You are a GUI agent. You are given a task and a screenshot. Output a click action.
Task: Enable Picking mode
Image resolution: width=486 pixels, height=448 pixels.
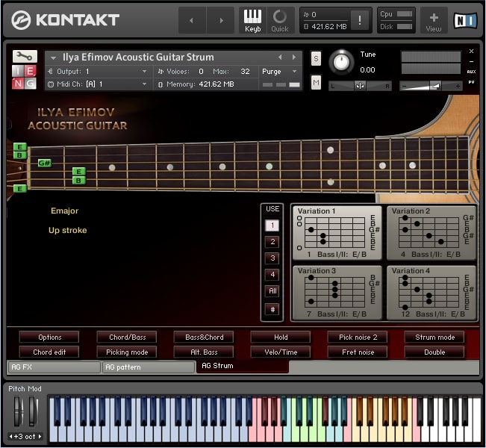127,352
